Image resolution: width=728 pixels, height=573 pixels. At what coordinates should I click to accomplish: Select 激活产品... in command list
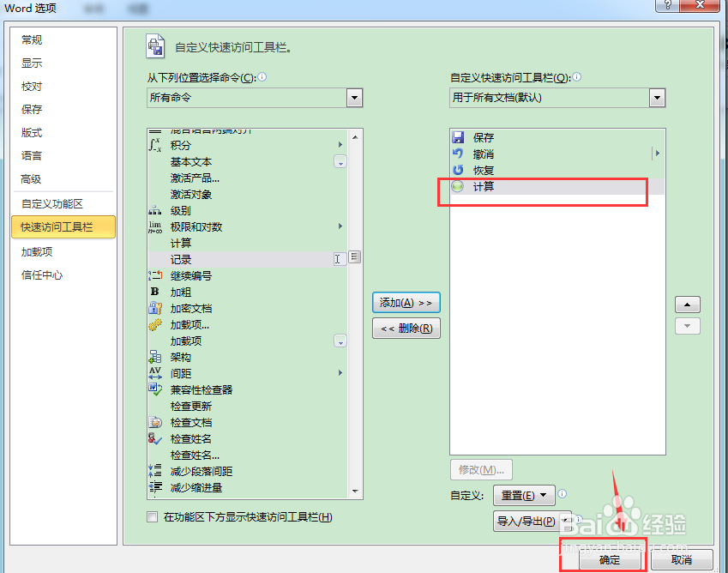pyautogui.click(x=195, y=178)
